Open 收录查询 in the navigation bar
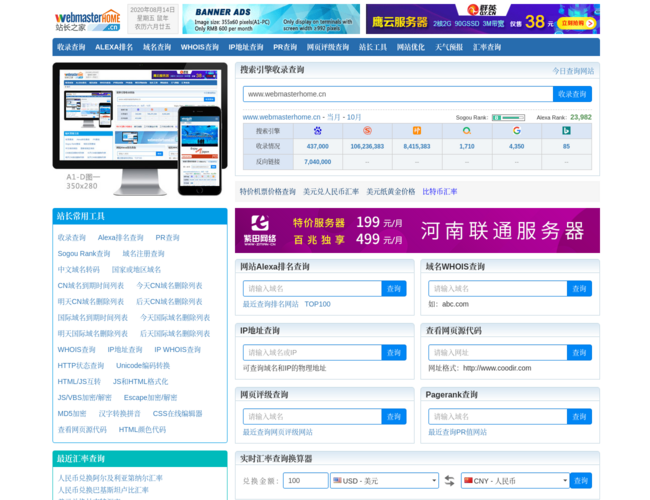This screenshot has width=650, height=500. point(71,47)
